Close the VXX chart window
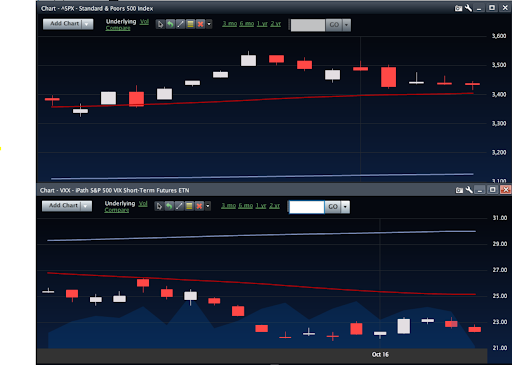This screenshot has width=512, height=365. [506, 190]
